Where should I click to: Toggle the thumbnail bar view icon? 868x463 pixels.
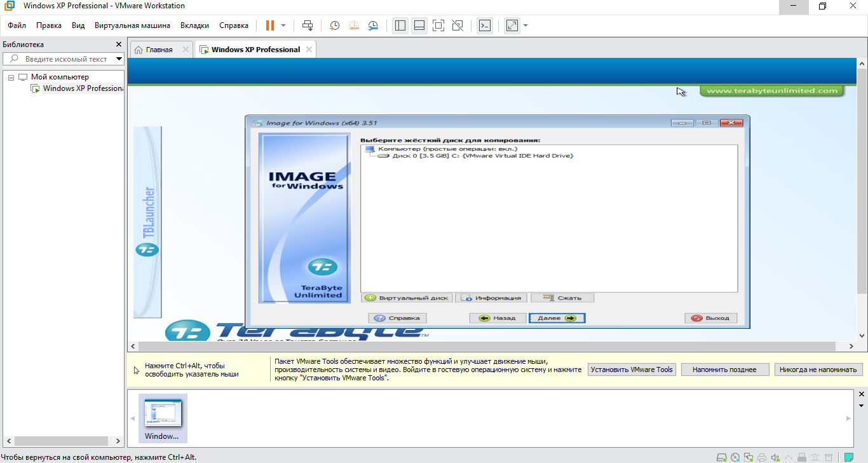point(419,25)
